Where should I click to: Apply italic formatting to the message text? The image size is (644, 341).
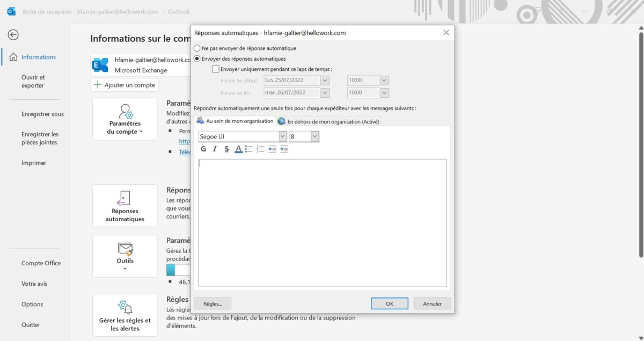[215, 149]
